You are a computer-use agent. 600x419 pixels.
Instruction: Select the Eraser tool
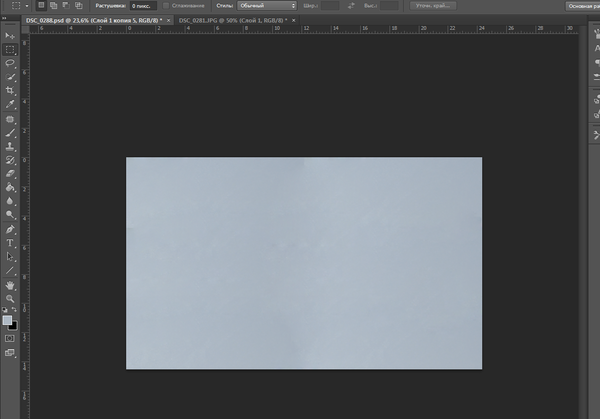tap(10, 174)
